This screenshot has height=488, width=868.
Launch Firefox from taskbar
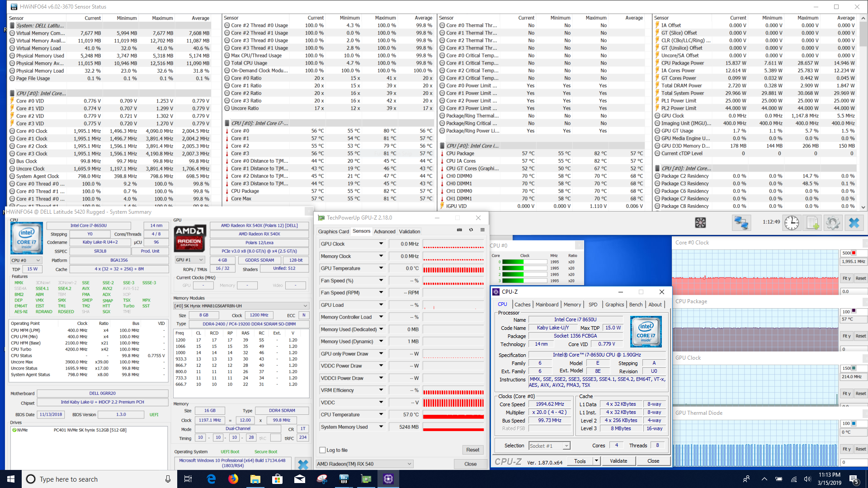point(233,479)
